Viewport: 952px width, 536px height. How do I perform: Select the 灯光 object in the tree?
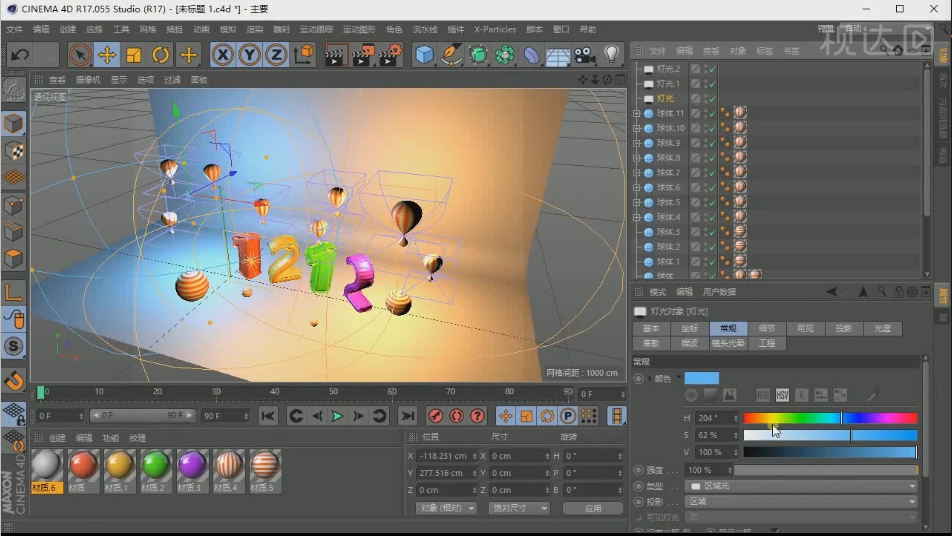[665, 98]
